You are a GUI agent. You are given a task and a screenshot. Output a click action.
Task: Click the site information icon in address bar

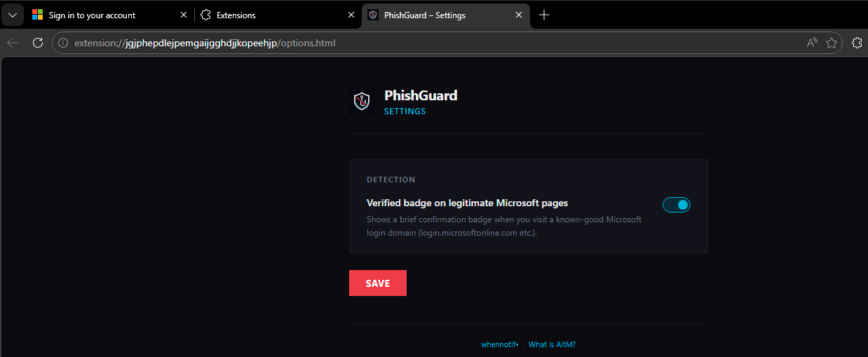64,43
